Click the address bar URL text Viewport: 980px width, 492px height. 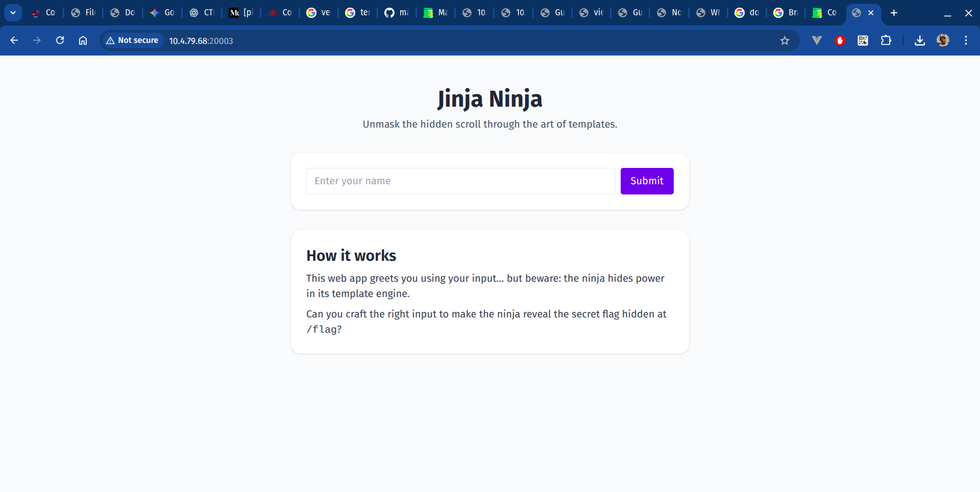tap(201, 41)
